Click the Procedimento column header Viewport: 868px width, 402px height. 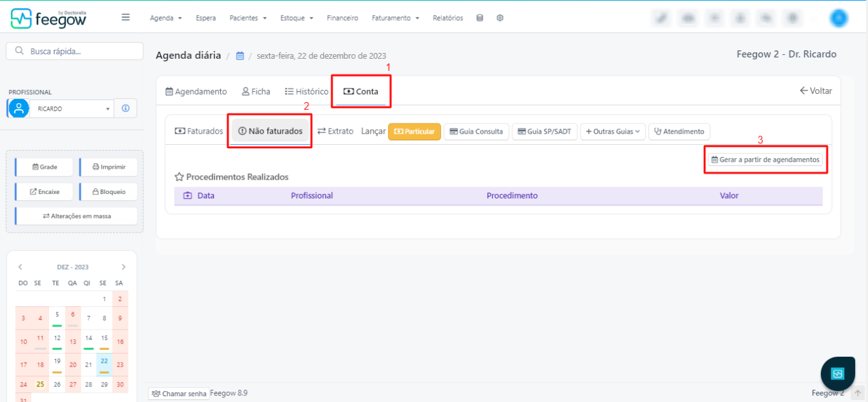512,196
